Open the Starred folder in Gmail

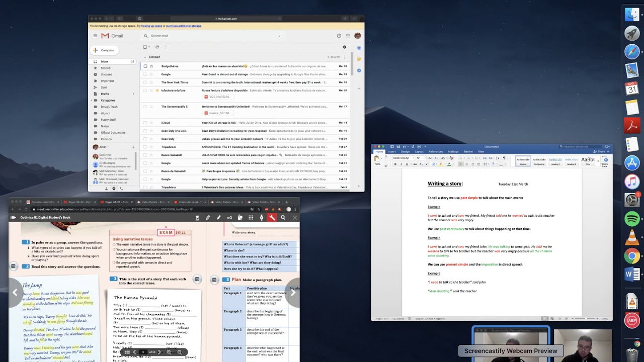coord(106,68)
